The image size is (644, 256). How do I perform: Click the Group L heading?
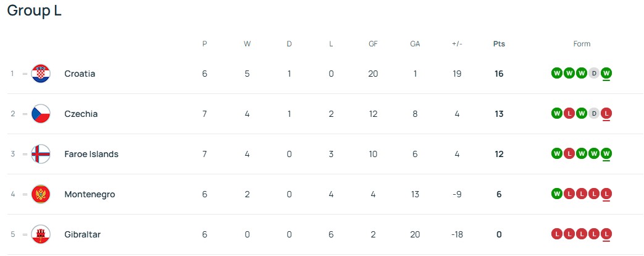click(35, 11)
